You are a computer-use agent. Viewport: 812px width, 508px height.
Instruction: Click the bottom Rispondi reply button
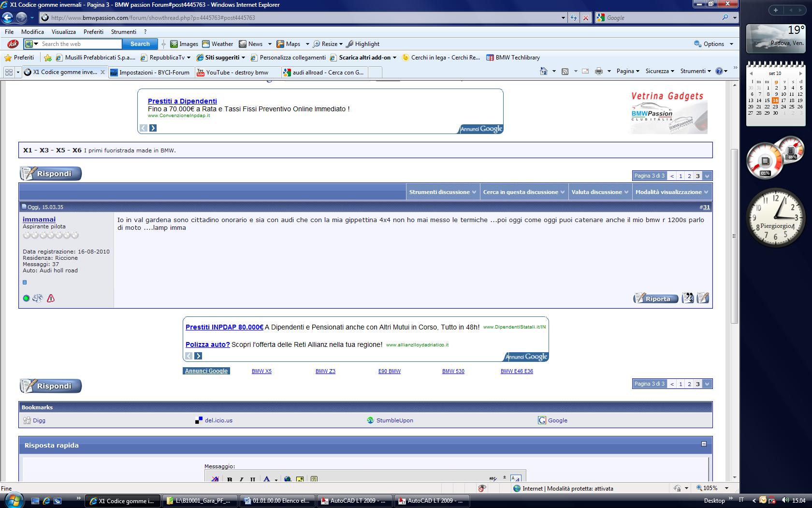point(51,386)
